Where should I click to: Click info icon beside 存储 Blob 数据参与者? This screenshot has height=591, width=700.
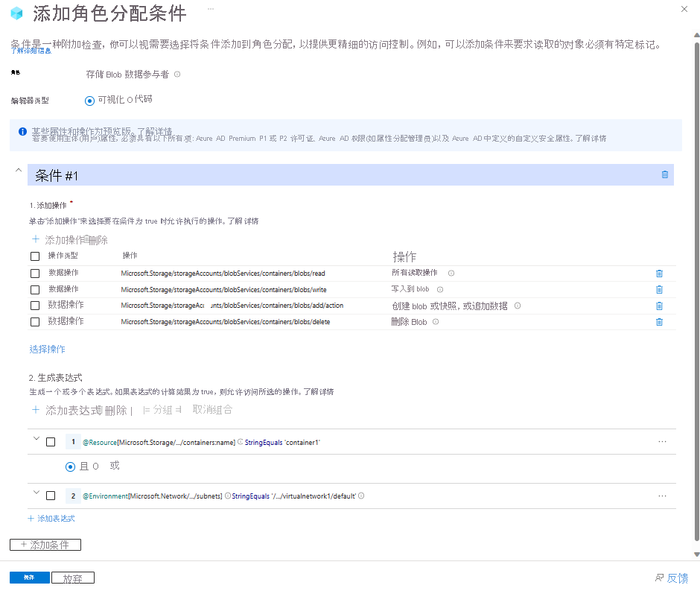177,75
